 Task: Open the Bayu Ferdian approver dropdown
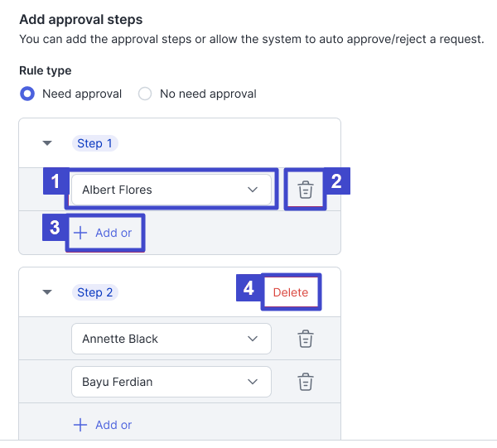tap(171, 382)
